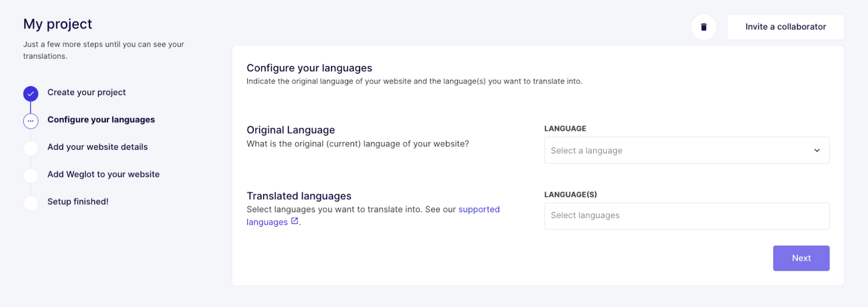Click the external link icon after supported languages
The height and width of the screenshot is (307, 868).
pyautogui.click(x=295, y=221)
